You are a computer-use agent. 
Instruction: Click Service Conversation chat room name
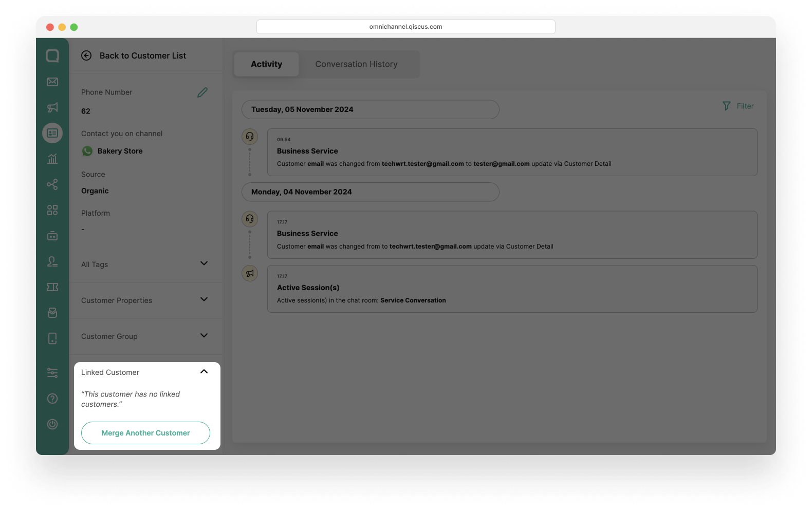[413, 300]
